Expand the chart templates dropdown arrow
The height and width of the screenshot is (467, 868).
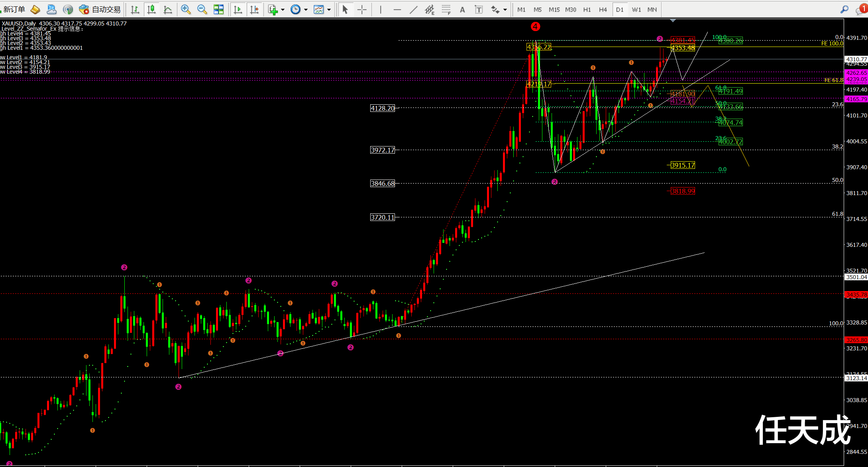(329, 10)
